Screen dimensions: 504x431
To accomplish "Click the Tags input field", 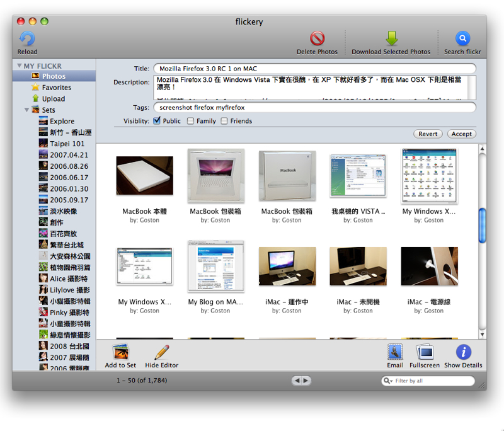I will pyautogui.click(x=314, y=107).
